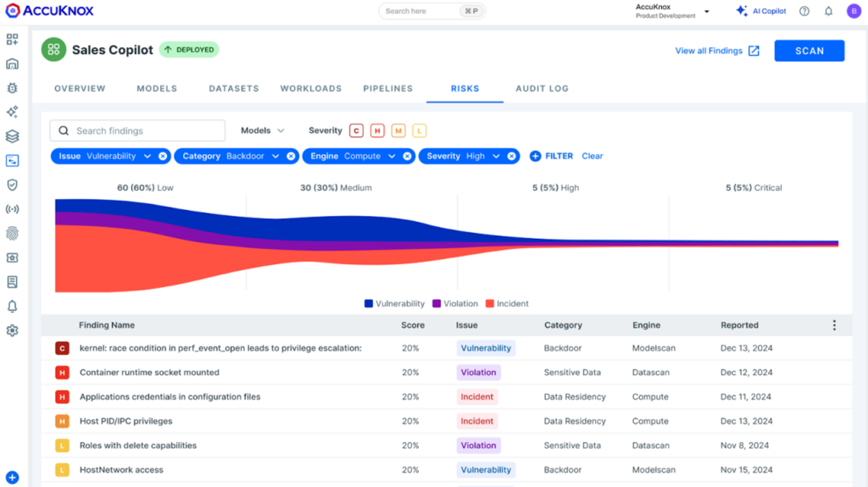The width and height of the screenshot is (868, 487).
Task: Click the settings gear in sidebar
Action: (12, 330)
